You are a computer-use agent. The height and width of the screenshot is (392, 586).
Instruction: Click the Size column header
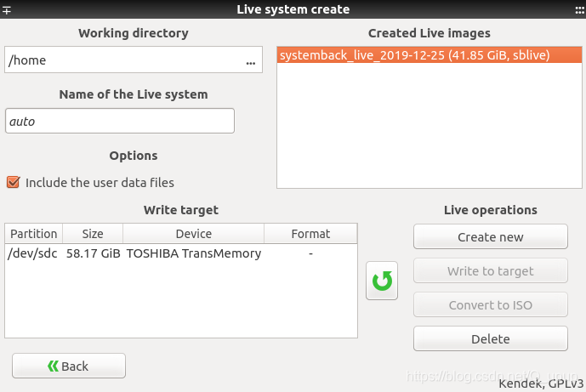pyautogui.click(x=93, y=234)
